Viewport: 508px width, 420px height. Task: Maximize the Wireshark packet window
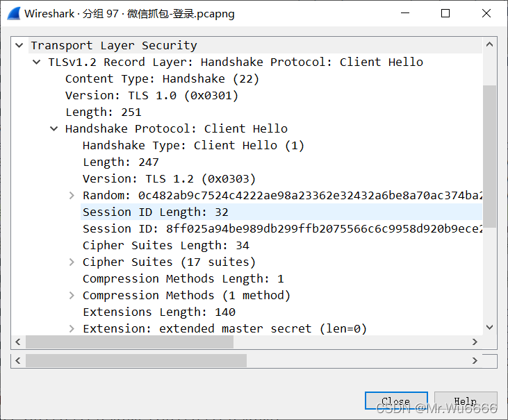pos(445,13)
